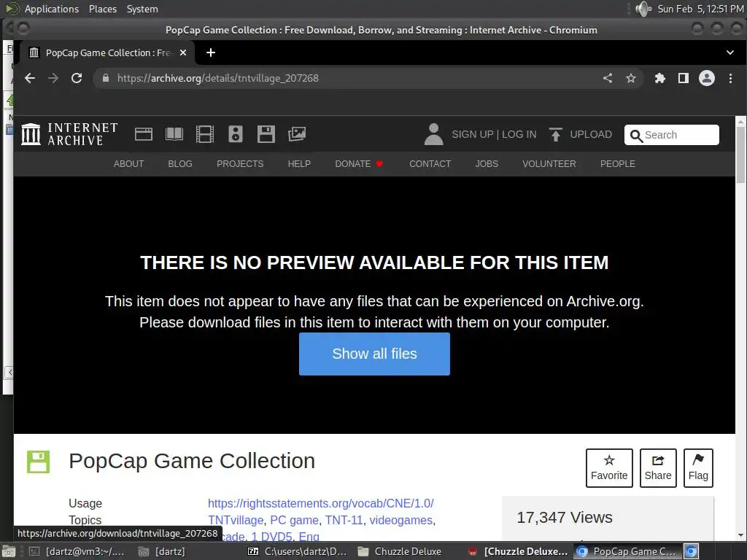Click the padlock site info icon
The image size is (747, 560).
(106, 78)
